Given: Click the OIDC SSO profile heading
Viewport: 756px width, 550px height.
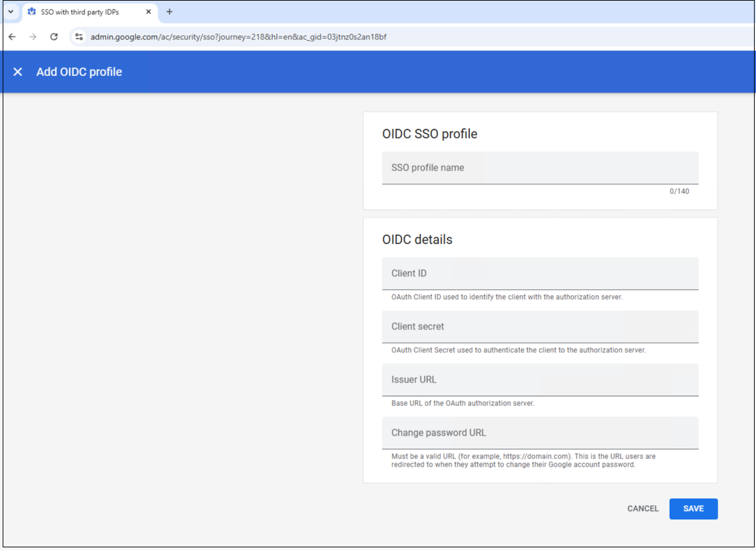Looking at the screenshot, I should [x=429, y=134].
